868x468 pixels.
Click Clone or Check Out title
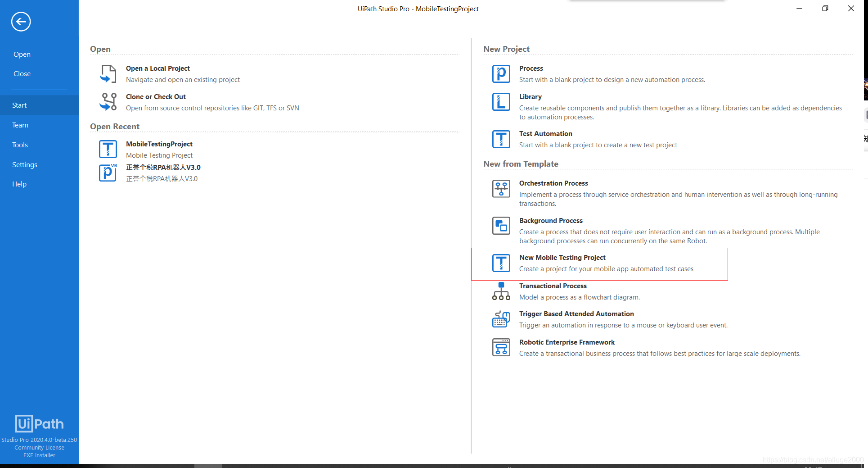click(156, 97)
